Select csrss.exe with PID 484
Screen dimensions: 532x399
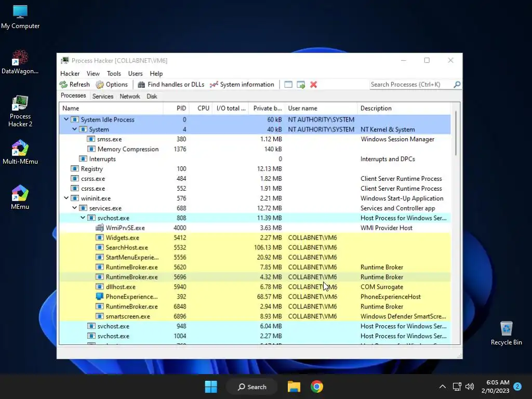pos(255,179)
